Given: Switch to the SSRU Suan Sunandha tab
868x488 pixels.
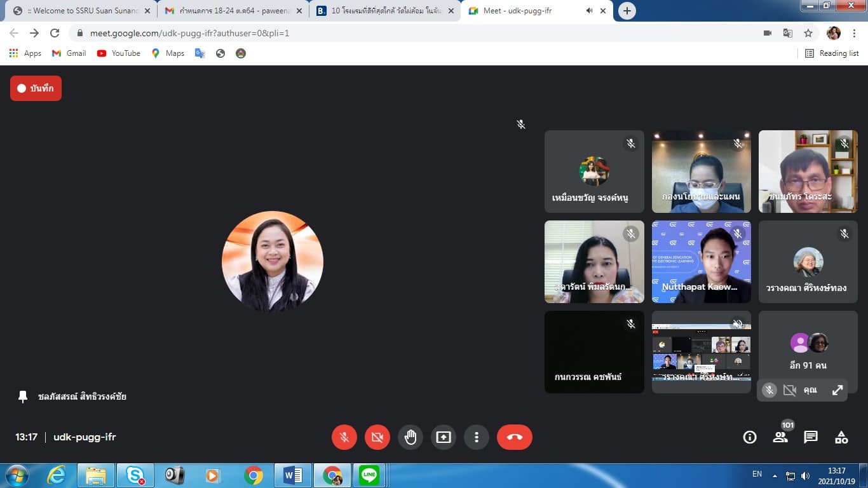Looking at the screenshot, I should [x=79, y=11].
